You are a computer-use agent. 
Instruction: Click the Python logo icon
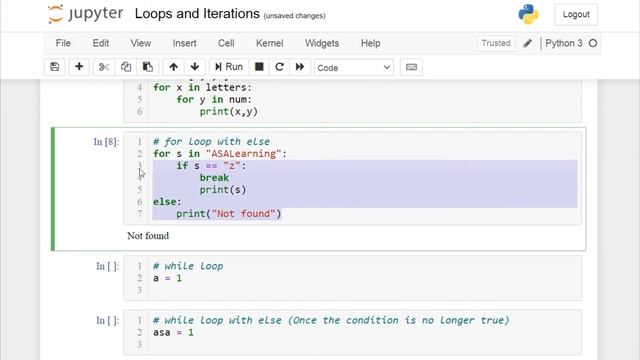coord(528,14)
